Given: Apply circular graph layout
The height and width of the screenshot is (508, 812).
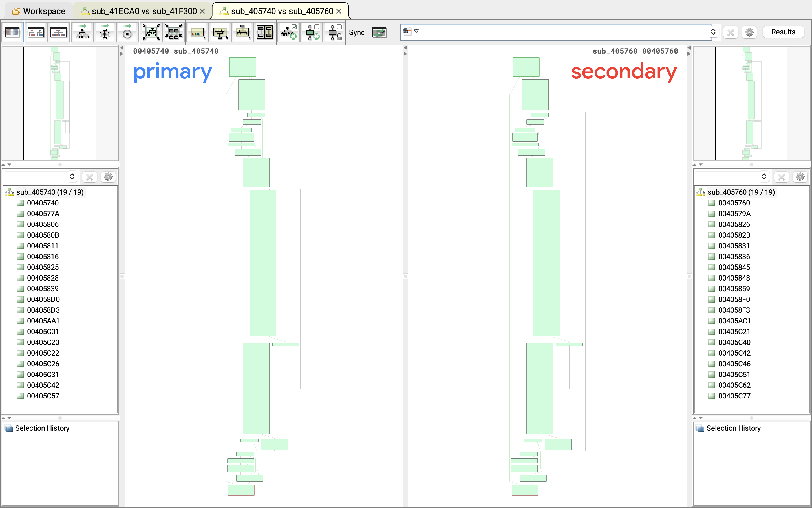Looking at the screenshot, I should 127,32.
